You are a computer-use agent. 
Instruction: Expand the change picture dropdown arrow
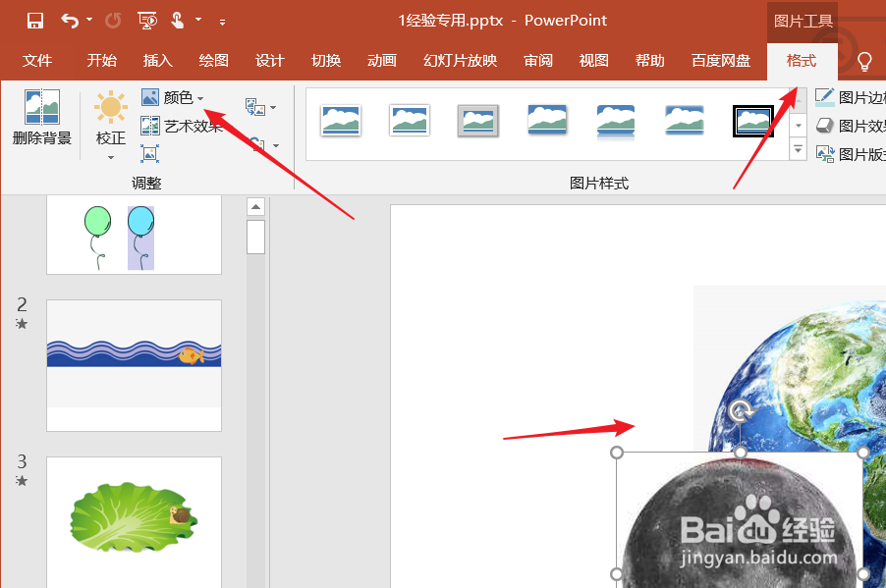[274, 107]
